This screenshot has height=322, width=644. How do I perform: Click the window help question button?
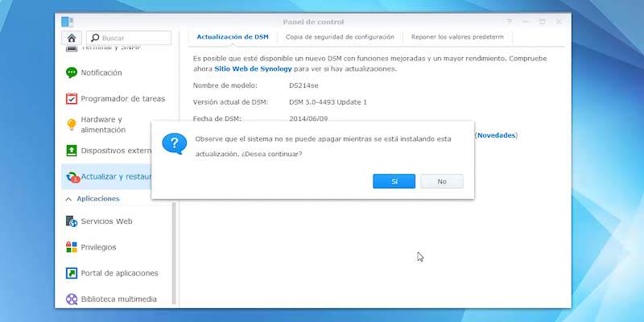pyautogui.click(x=509, y=22)
